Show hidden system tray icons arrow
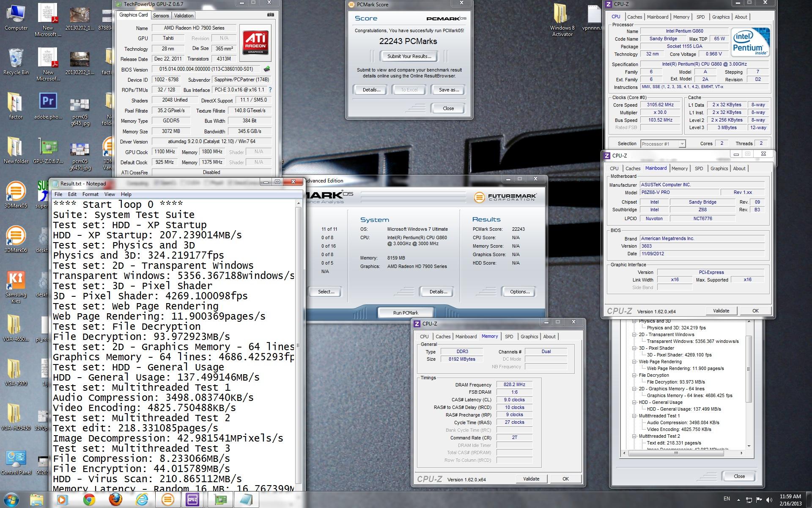Viewport: 812px width, 508px height. 738,499
